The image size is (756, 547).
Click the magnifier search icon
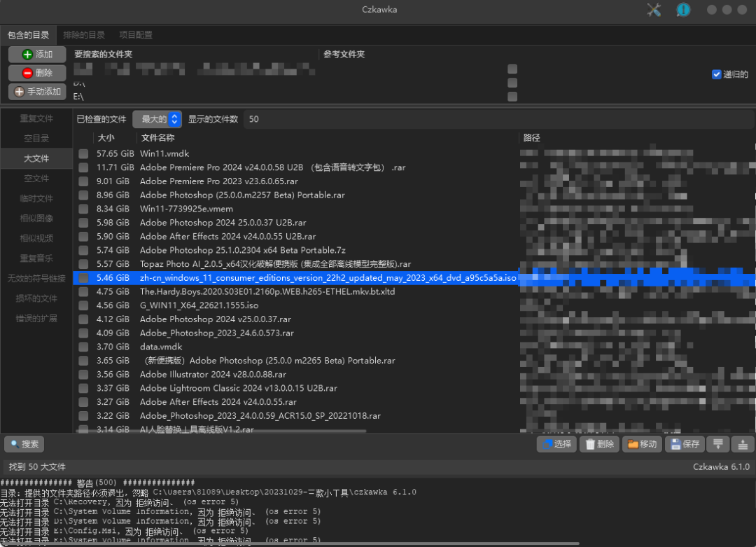(x=15, y=444)
